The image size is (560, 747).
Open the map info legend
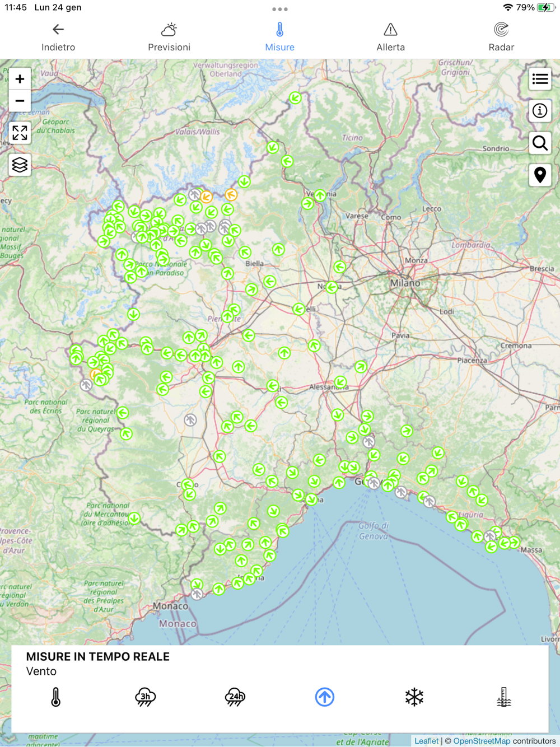point(540,111)
